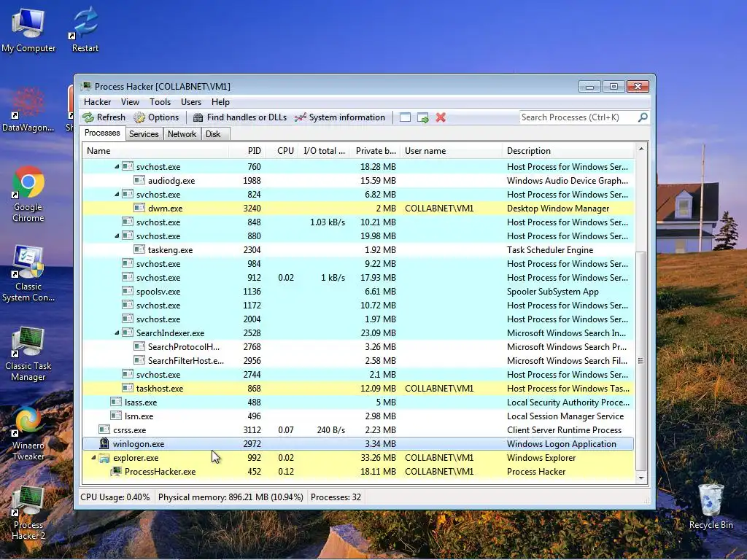Sort by the Name column header
This screenshot has height=560, width=747.
pyautogui.click(x=156, y=151)
